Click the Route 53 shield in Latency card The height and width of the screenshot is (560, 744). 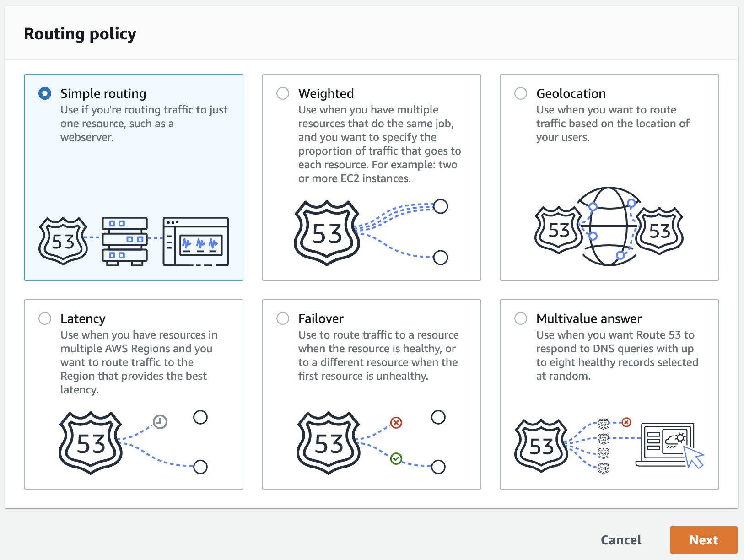coord(91,443)
